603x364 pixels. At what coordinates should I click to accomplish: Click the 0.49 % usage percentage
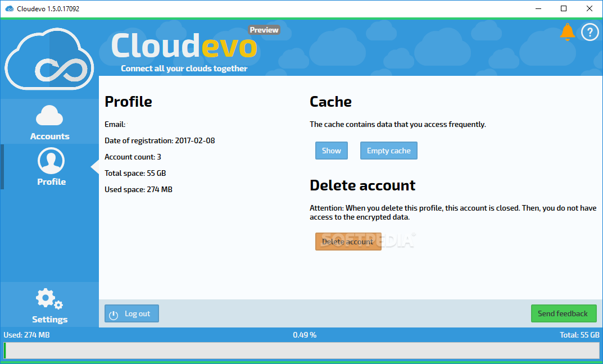(305, 335)
